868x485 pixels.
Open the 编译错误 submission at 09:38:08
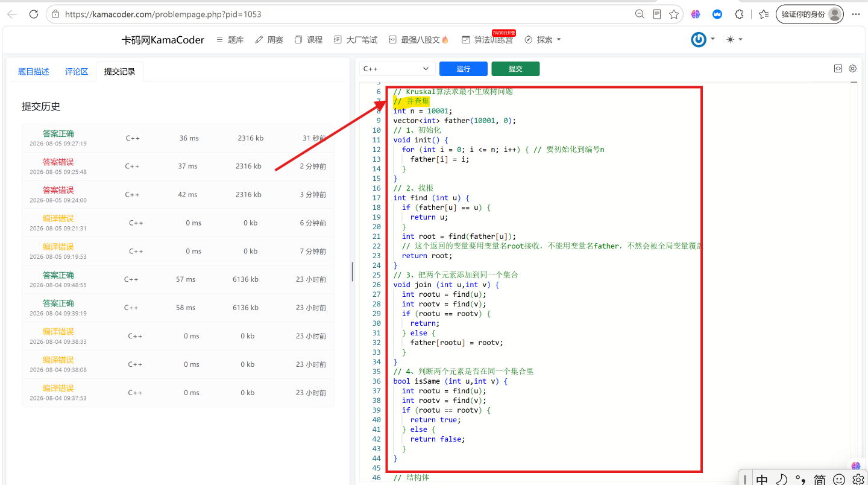[x=178, y=364]
